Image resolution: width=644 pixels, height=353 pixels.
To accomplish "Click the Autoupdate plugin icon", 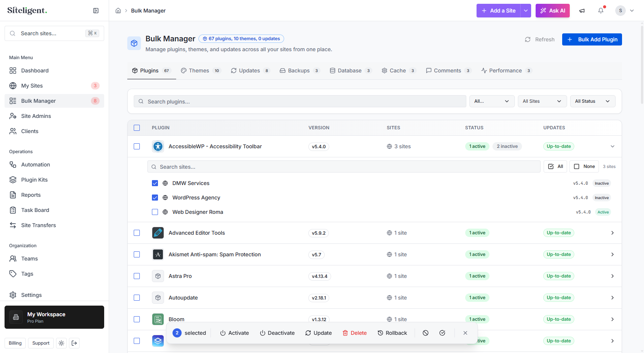I will pos(158,298).
